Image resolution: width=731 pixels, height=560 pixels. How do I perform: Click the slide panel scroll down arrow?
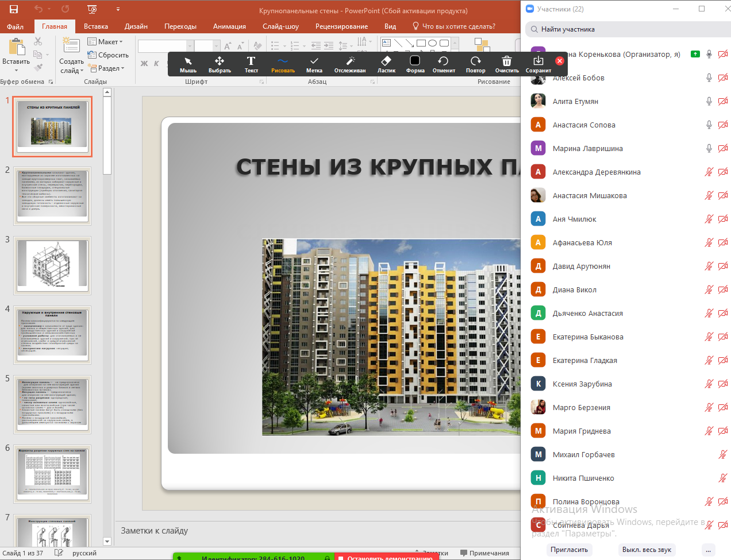[x=107, y=541]
